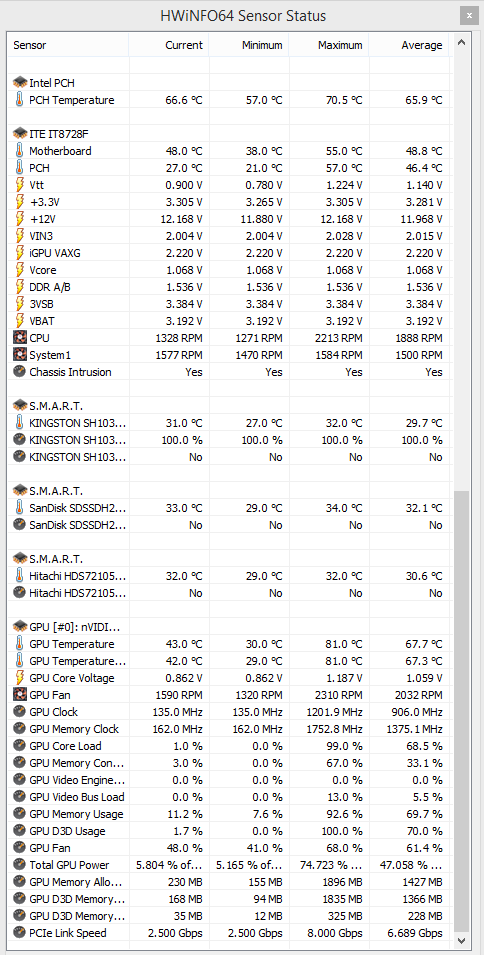The image size is (484, 955).
Task: Click the Intel PCH chip icon
Action: point(19,83)
